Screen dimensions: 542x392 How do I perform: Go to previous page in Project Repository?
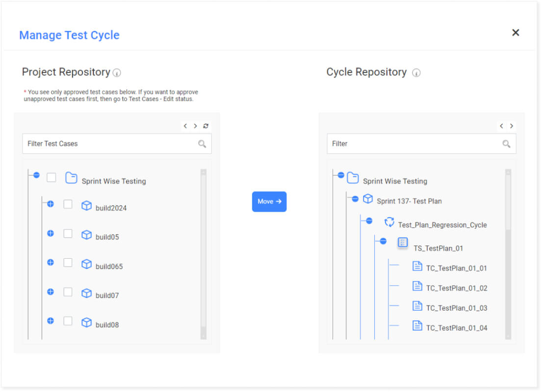tap(185, 126)
